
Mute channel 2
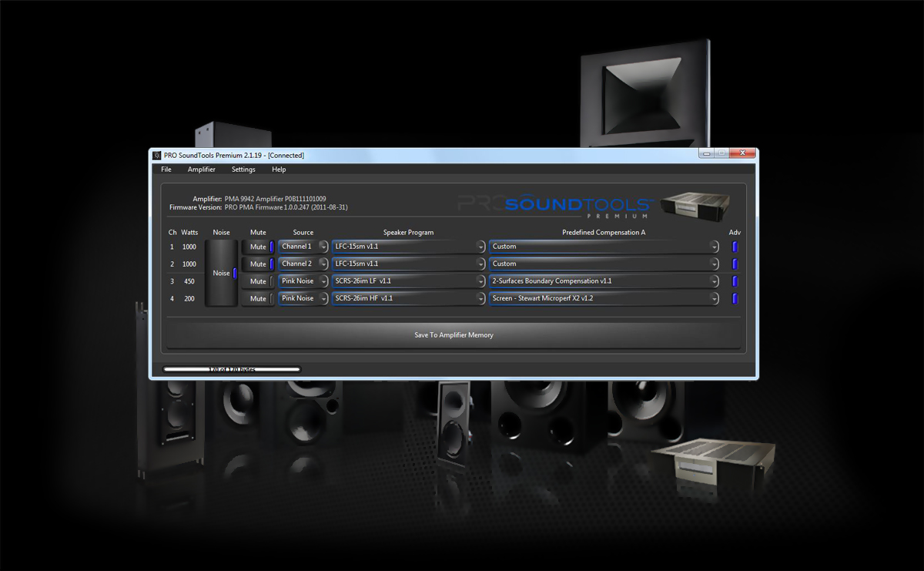pyautogui.click(x=256, y=264)
